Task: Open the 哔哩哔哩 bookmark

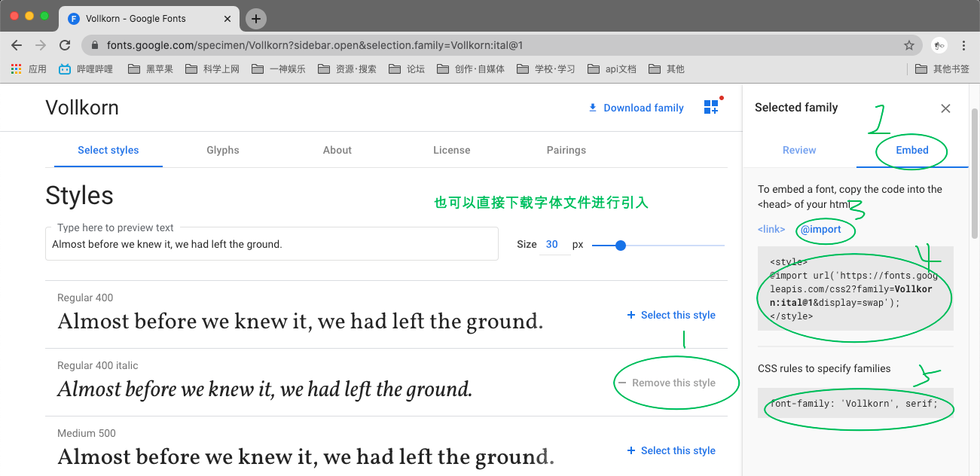Action: click(86, 69)
